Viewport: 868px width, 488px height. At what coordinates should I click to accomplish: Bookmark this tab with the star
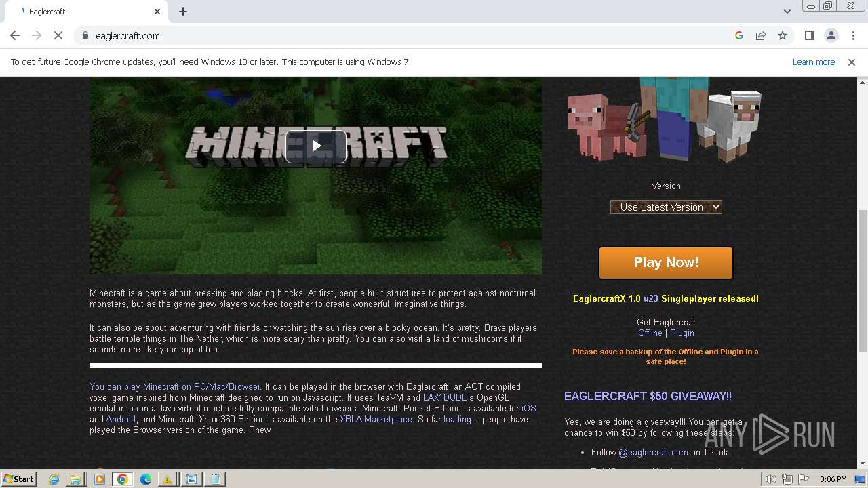click(783, 35)
